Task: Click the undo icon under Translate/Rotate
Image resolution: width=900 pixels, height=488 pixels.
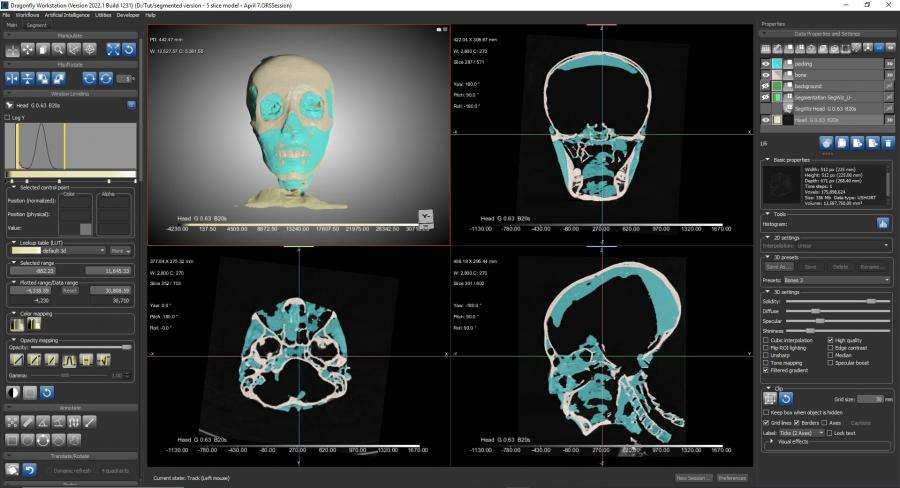Action: point(30,470)
